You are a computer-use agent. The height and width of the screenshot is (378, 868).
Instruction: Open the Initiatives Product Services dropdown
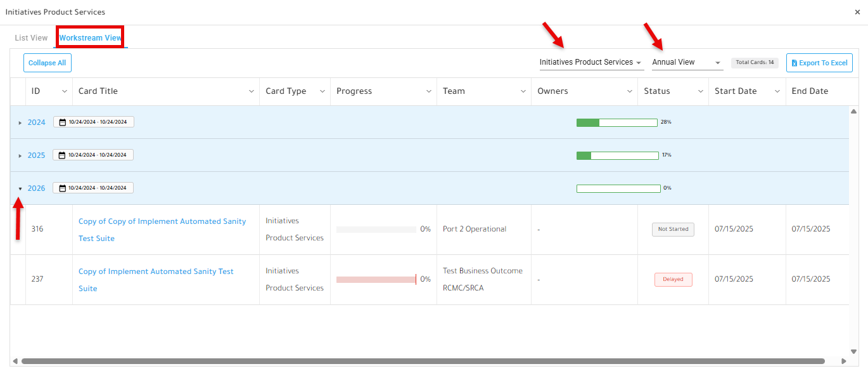click(591, 62)
